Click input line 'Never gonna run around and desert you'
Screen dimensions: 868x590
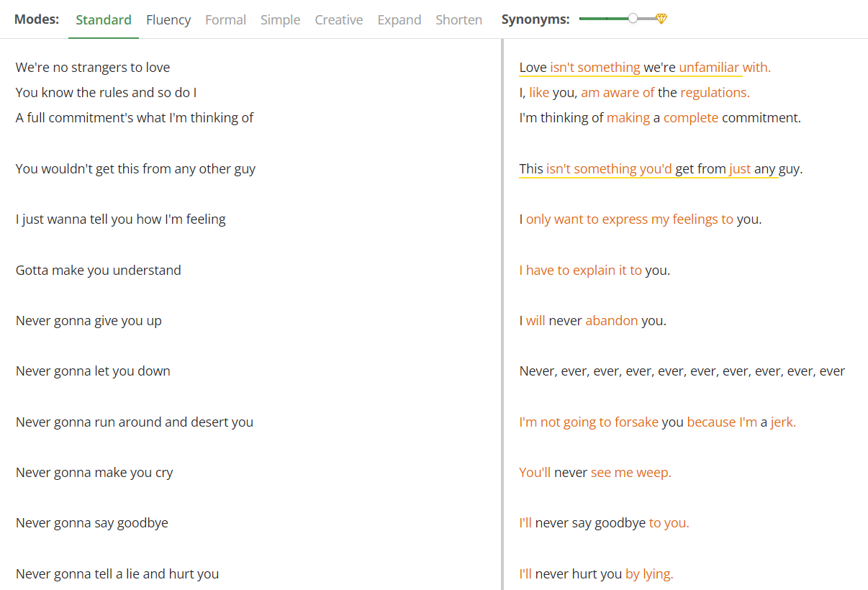click(135, 422)
